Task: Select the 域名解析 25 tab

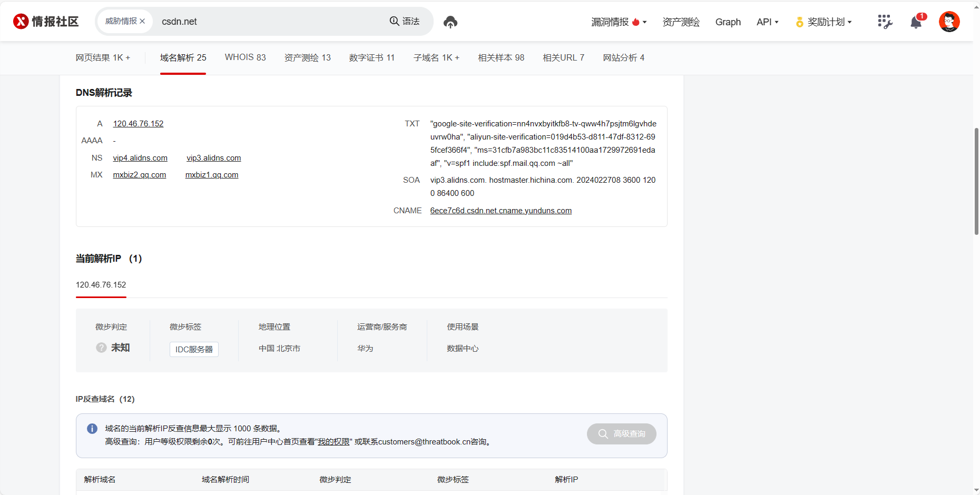Action: pos(183,57)
